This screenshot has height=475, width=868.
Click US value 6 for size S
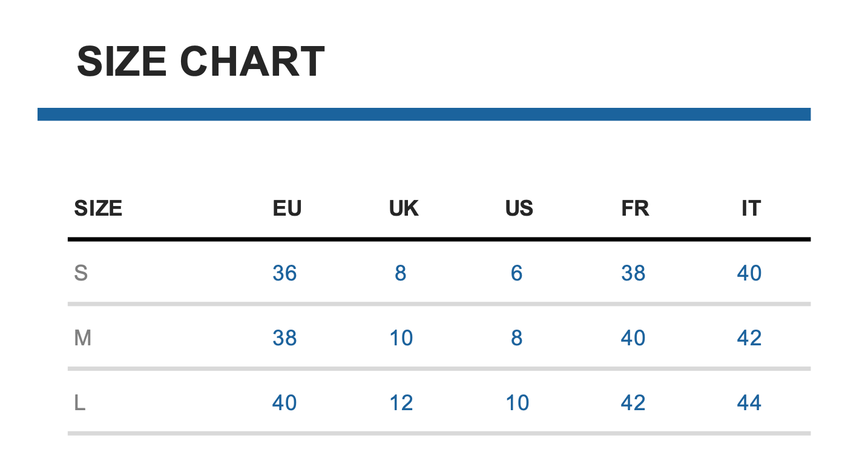tap(516, 273)
